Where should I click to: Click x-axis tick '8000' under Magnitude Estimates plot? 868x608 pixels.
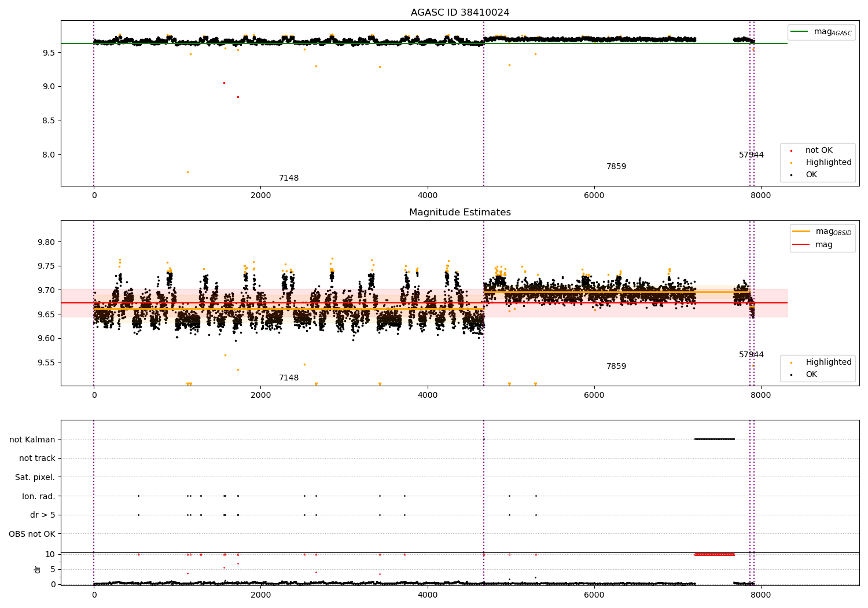pyautogui.click(x=761, y=395)
